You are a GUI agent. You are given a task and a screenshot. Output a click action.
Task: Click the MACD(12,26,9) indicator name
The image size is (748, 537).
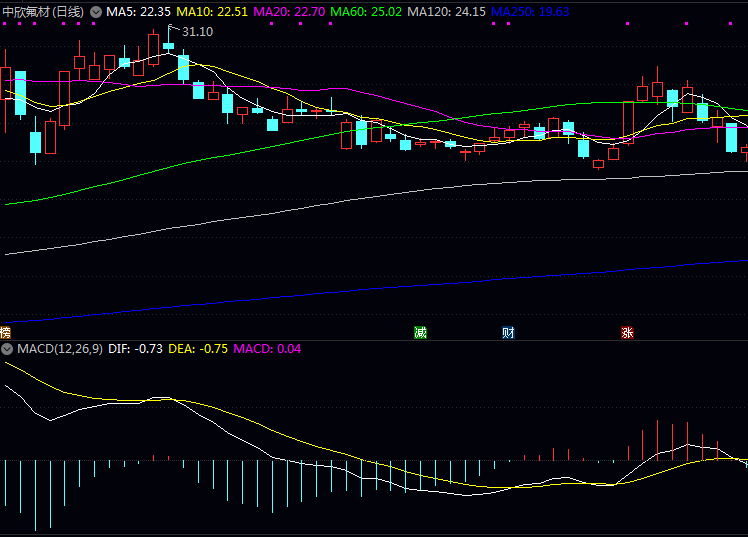coord(60,349)
